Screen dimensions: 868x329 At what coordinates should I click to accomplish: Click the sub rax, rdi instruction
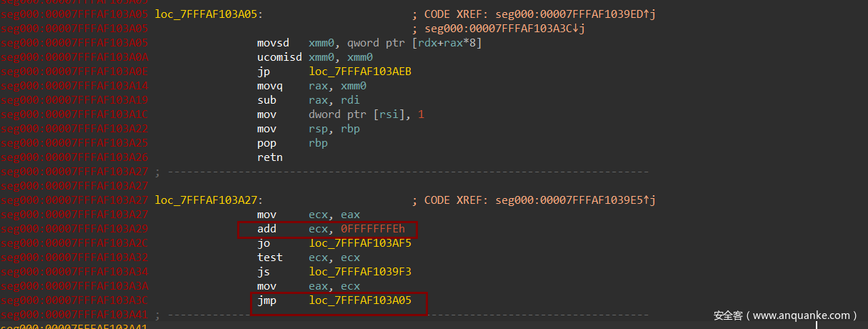(308, 100)
